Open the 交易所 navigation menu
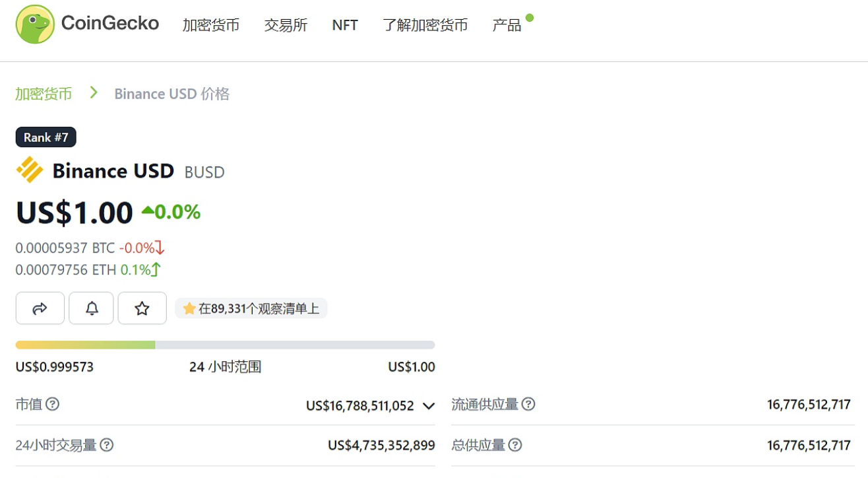Viewport: 868px width, 478px height. 286,24
